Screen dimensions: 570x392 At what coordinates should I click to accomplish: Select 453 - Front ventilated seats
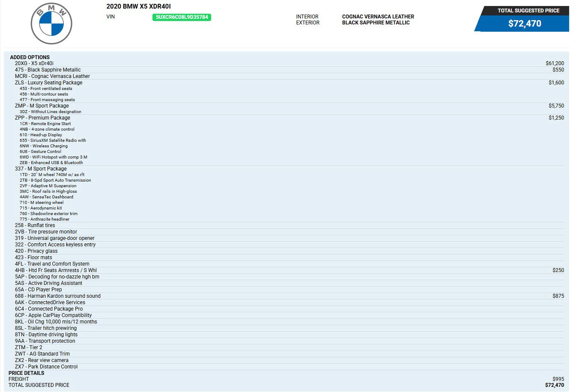tap(46, 89)
